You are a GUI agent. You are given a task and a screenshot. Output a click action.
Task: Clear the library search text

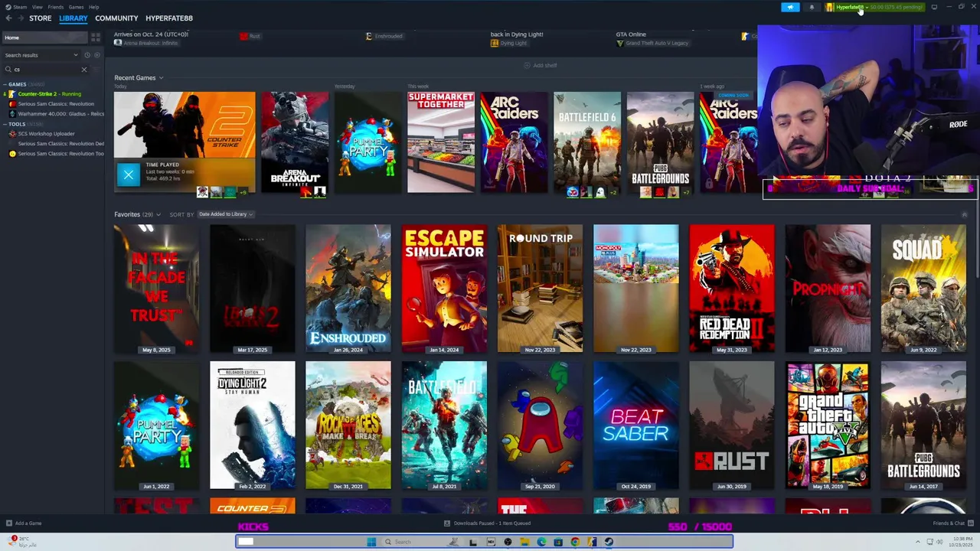[84, 70]
